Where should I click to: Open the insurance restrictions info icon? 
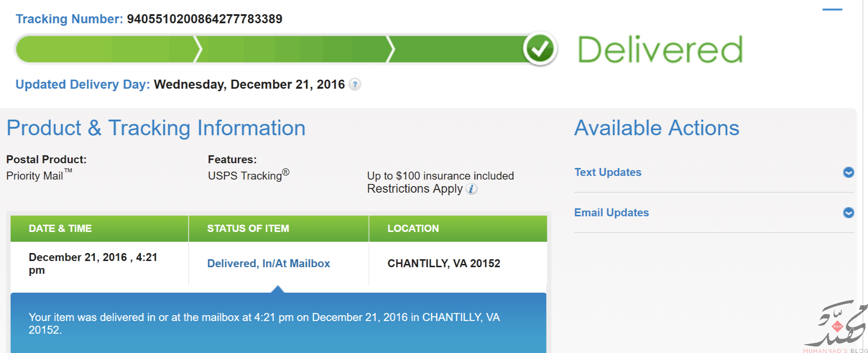471,189
